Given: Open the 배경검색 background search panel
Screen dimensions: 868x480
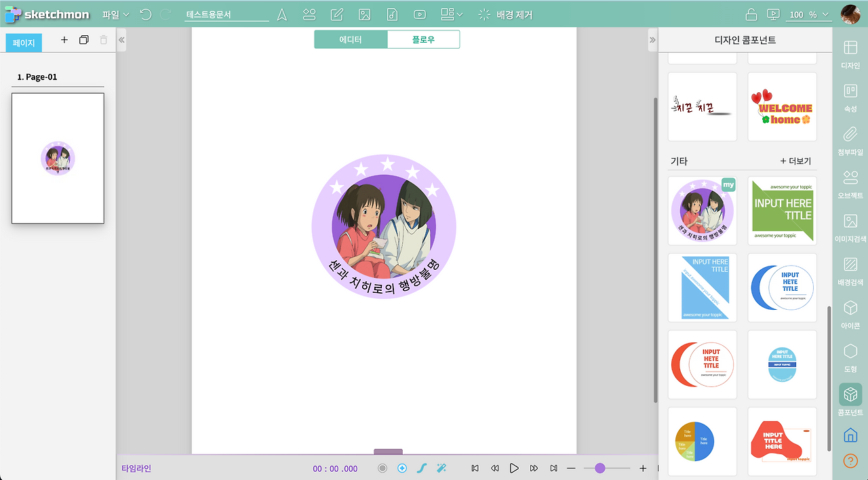Looking at the screenshot, I should coord(850,271).
